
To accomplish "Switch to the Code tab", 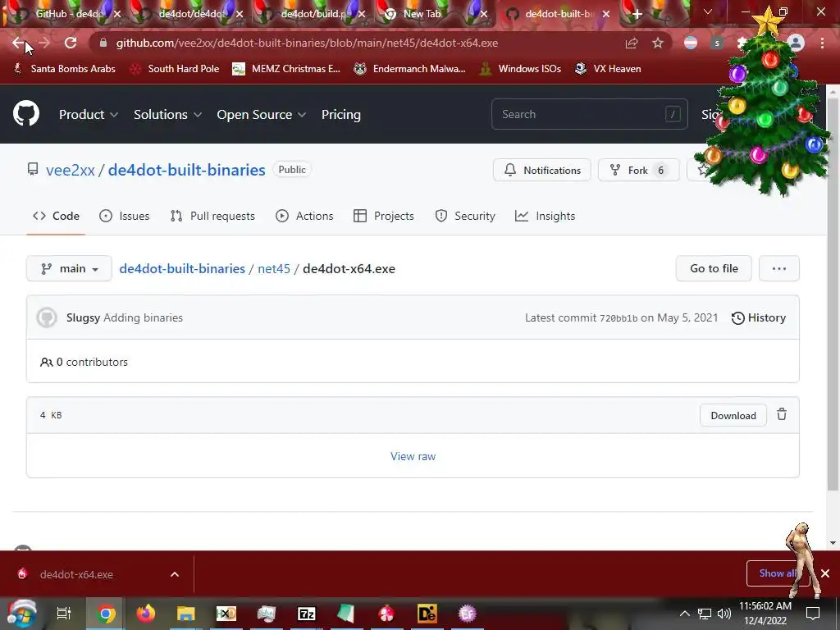I will pos(56,216).
